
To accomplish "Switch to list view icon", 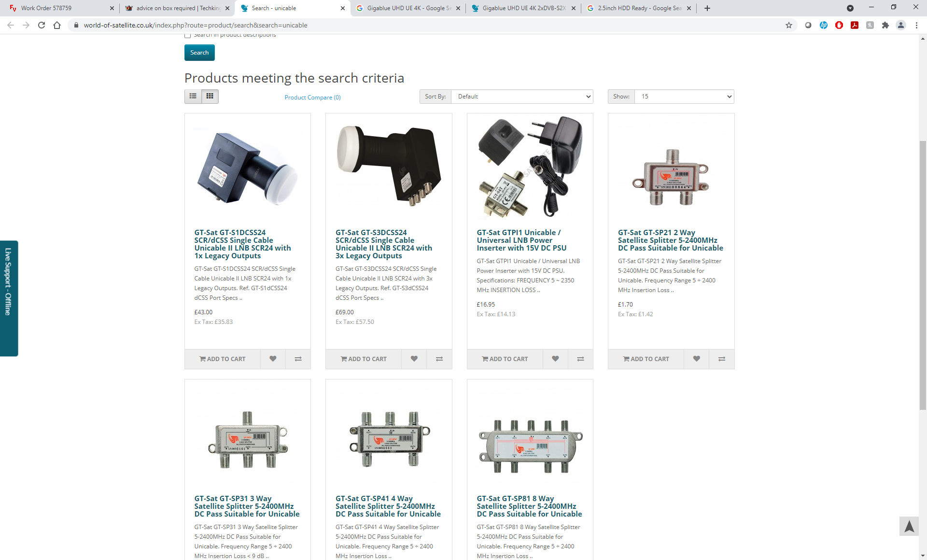I will point(193,97).
